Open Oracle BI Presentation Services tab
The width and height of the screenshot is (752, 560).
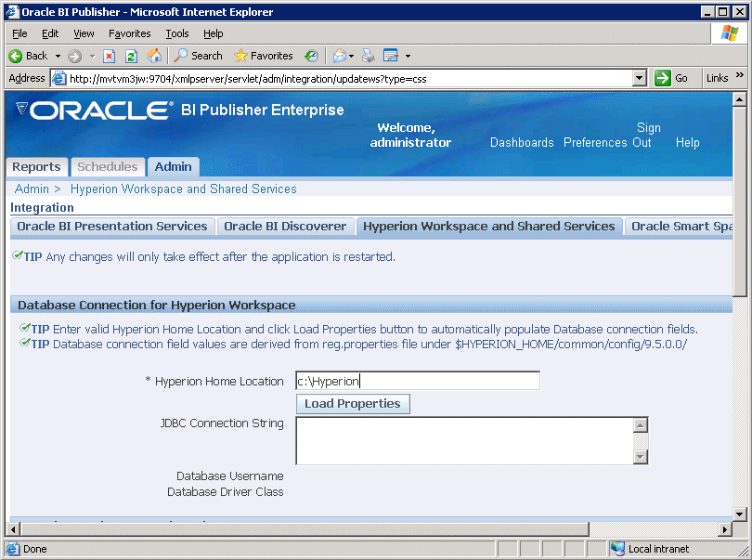pos(112,226)
